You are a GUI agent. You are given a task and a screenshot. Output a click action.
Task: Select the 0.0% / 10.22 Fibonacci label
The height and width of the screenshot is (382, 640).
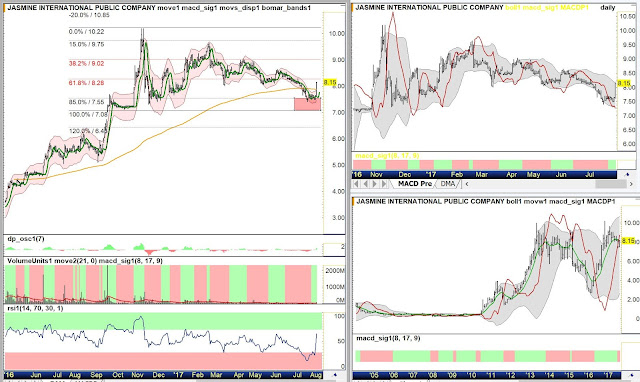click(x=87, y=31)
